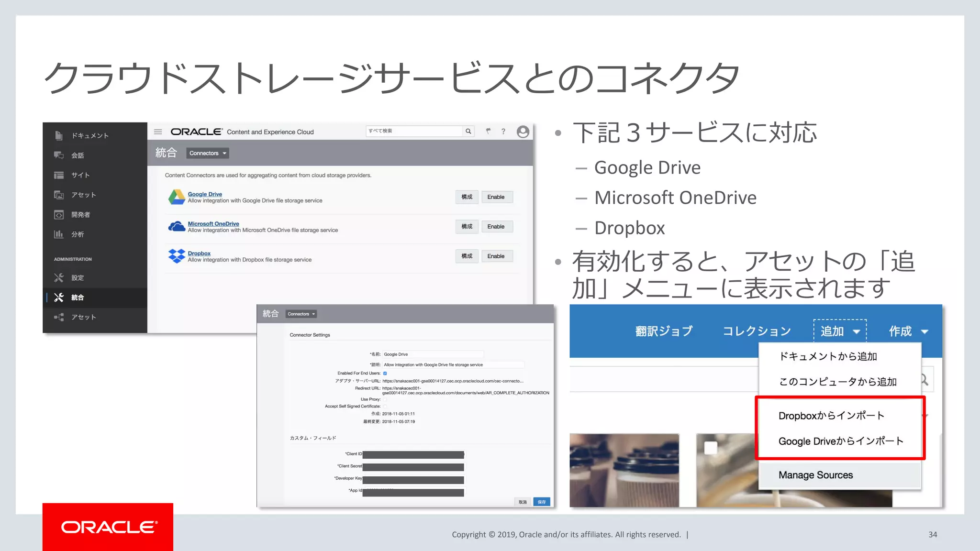Focus the App Id field
Screen dimensions: 980x551
click(x=413, y=492)
